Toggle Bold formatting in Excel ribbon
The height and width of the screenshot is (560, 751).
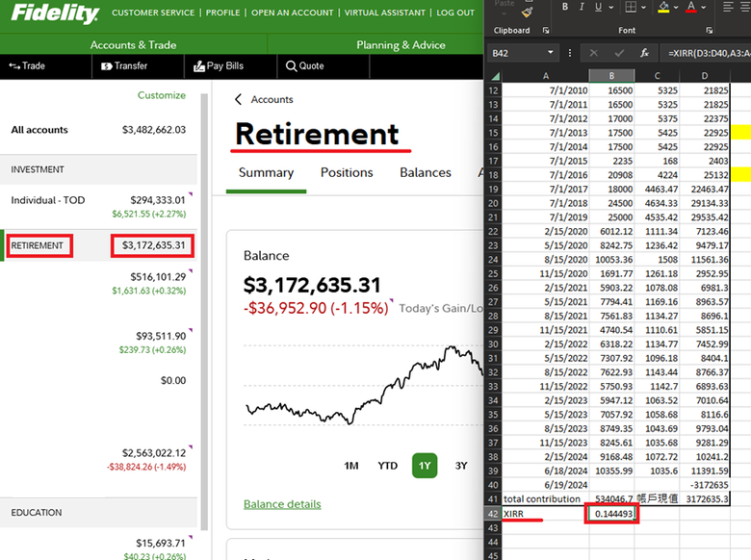(565, 7)
